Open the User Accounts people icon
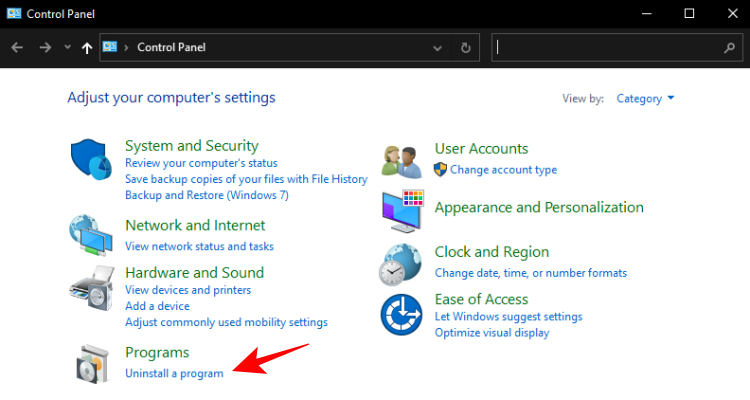Viewport: 750px width, 400px height. (404, 159)
